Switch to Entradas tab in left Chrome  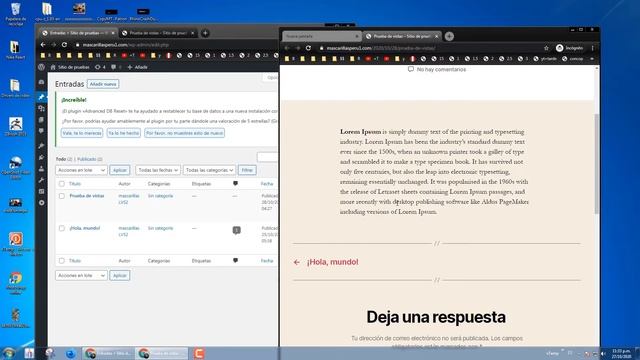[x=78, y=33]
